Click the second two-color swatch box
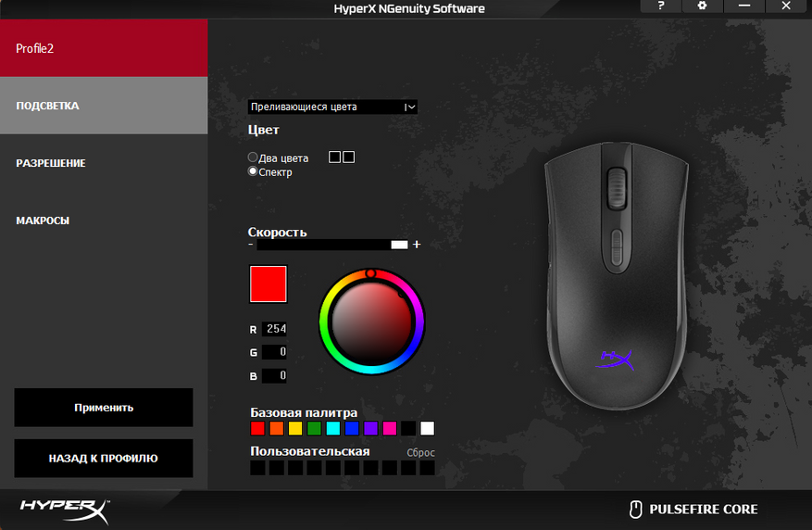Screen dimensions: 812x530 (x=348, y=157)
